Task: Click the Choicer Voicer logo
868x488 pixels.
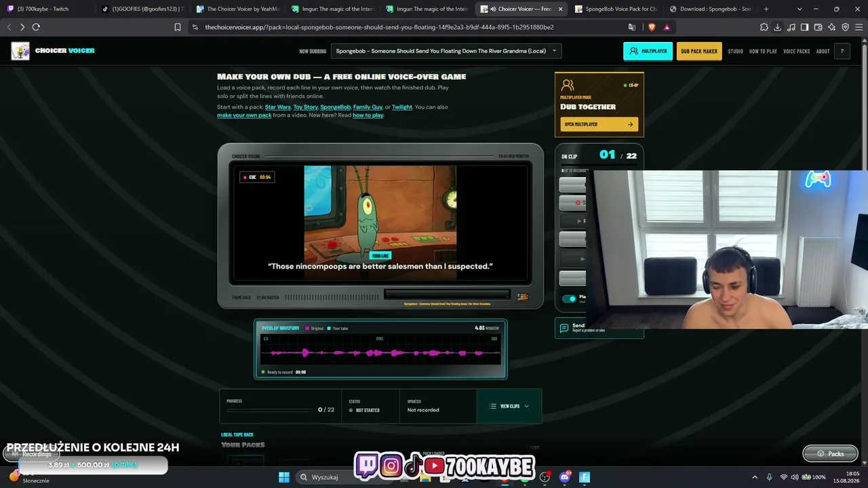Action: (53, 51)
